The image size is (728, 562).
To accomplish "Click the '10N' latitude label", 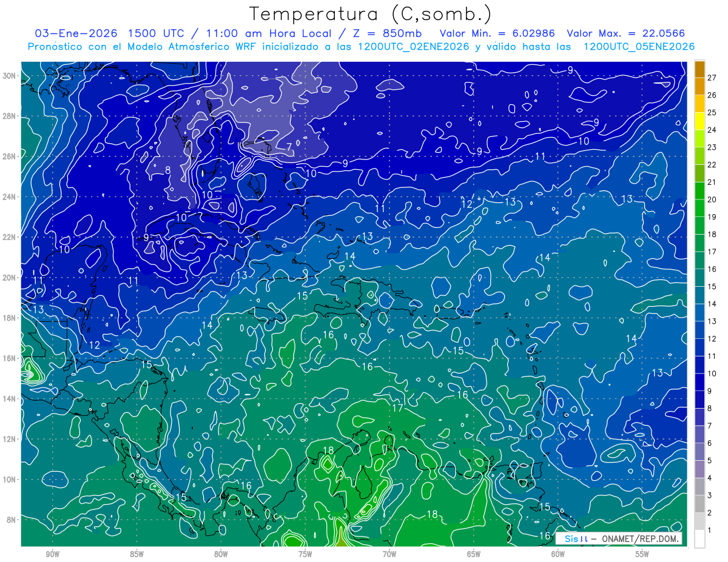I will 10,480.
